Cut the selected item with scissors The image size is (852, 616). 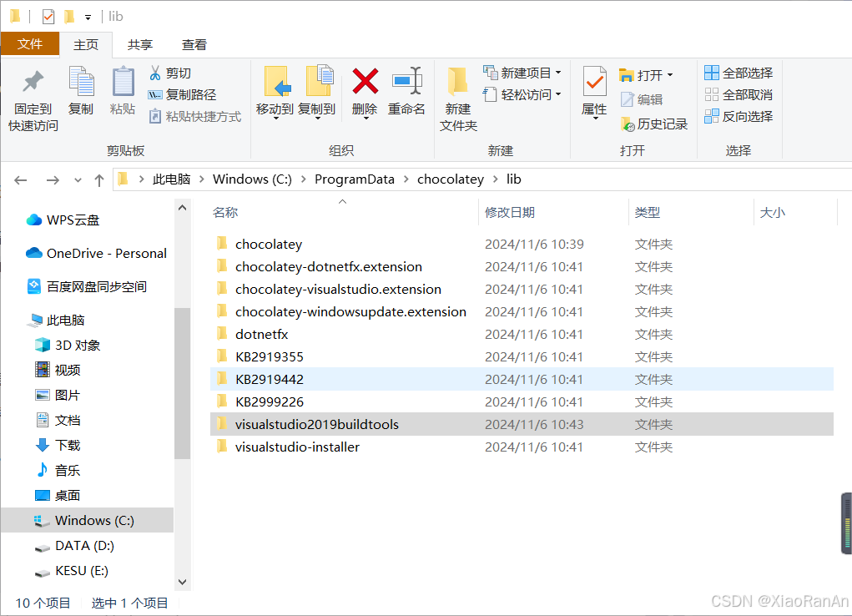tap(170, 73)
